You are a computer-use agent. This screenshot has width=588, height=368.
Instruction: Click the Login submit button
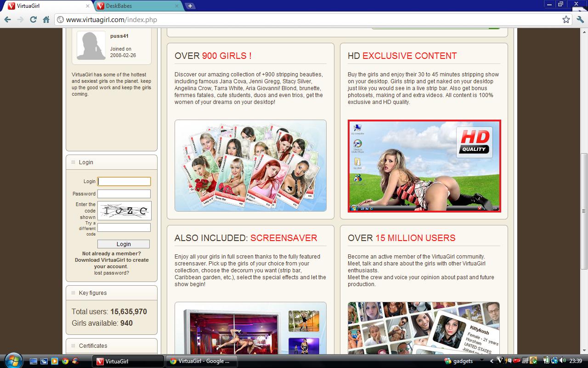(x=124, y=244)
